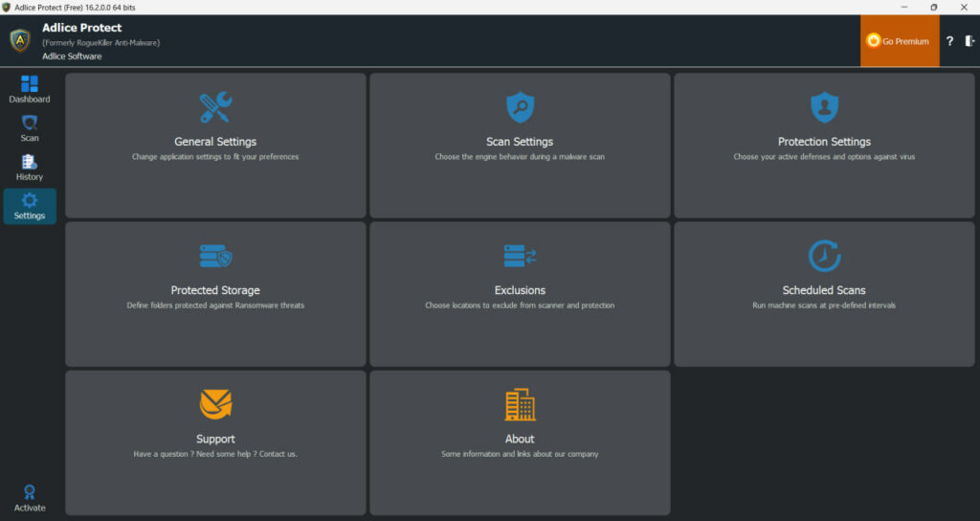Click the Go Premium button
This screenshot has width=980, height=521.
click(x=900, y=41)
